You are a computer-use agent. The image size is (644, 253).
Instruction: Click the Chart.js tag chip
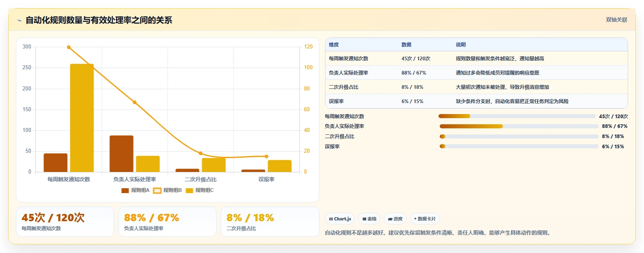340,219
